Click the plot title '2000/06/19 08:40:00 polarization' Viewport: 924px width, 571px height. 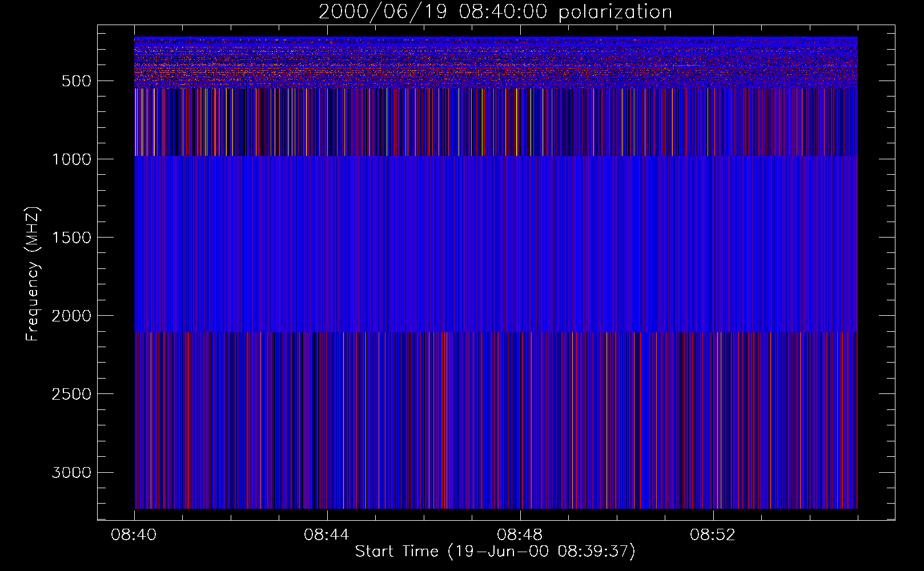pyautogui.click(x=495, y=12)
